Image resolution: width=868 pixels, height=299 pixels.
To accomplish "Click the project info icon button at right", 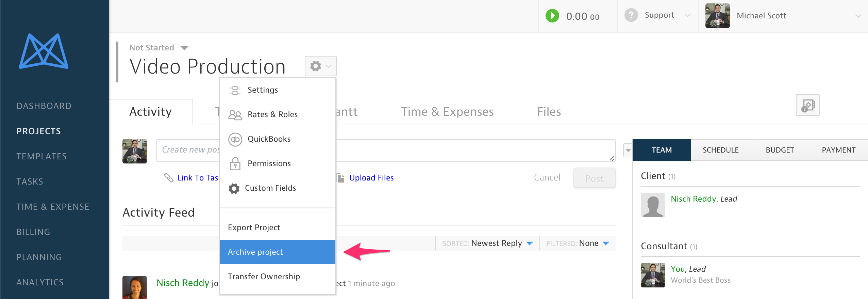I will 807,105.
